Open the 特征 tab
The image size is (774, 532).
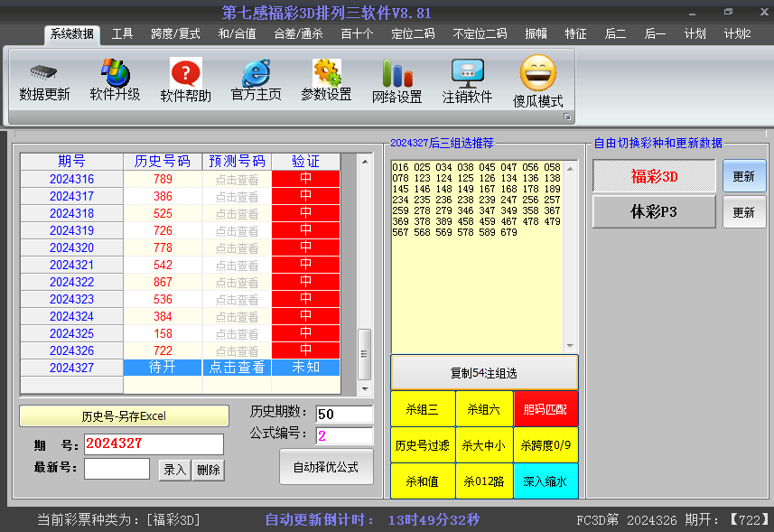(x=575, y=34)
